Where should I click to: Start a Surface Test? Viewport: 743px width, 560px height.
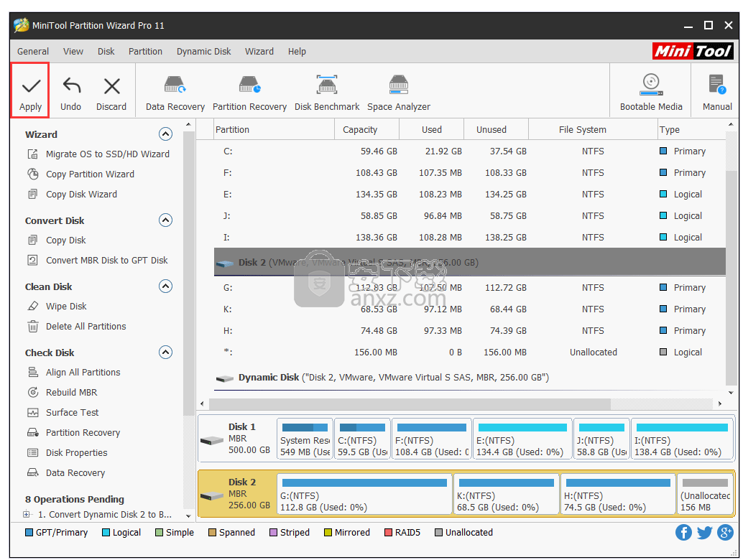click(63, 412)
